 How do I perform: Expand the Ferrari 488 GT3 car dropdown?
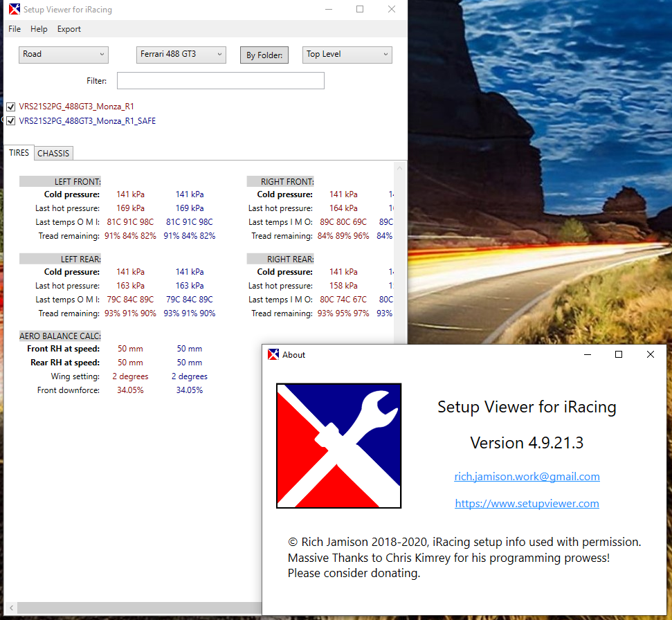pos(181,55)
